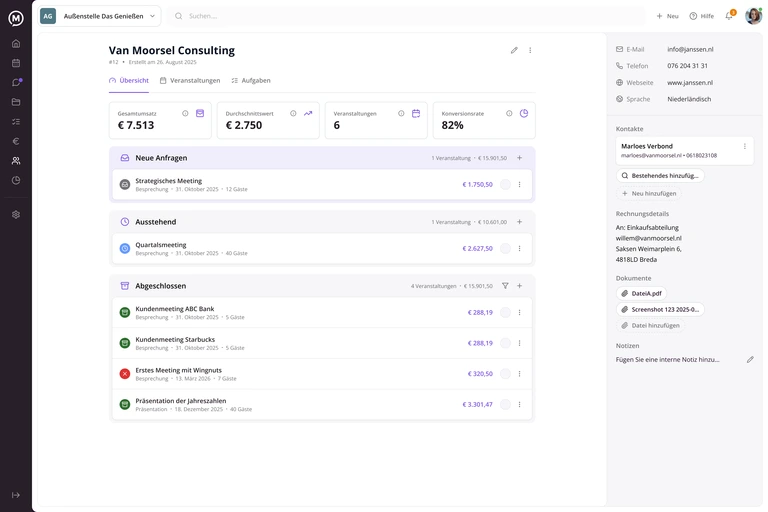Click the Neu hinzufügen contact button

tap(648, 194)
